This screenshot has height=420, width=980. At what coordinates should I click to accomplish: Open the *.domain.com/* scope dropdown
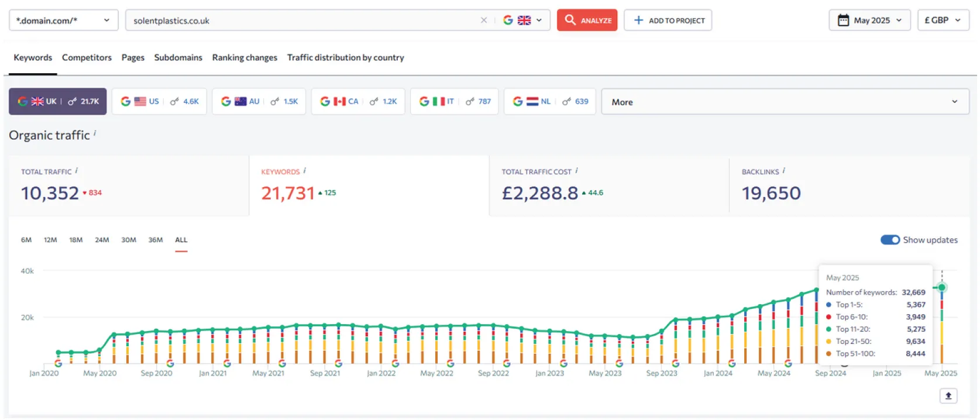(63, 20)
